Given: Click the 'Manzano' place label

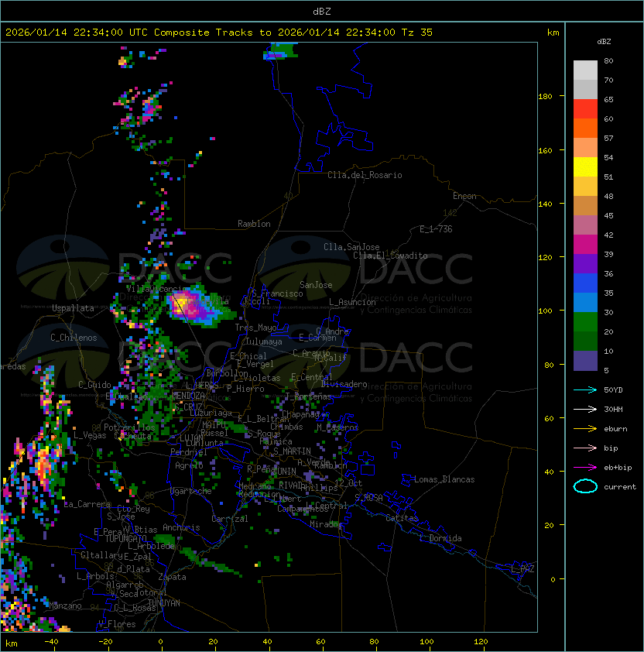Looking at the screenshot, I should click(65, 606).
